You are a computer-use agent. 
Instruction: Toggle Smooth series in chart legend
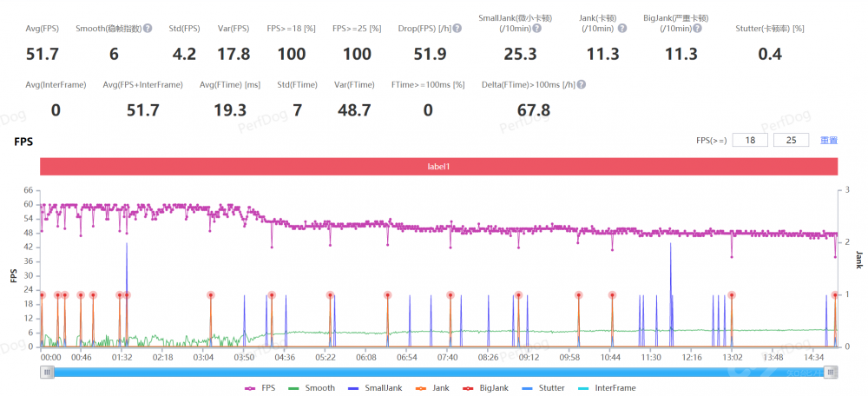[x=311, y=388]
